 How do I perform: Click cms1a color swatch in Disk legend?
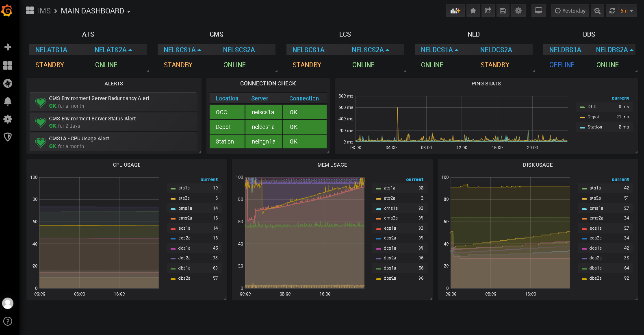pyautogui.click(x=584, y=209)
